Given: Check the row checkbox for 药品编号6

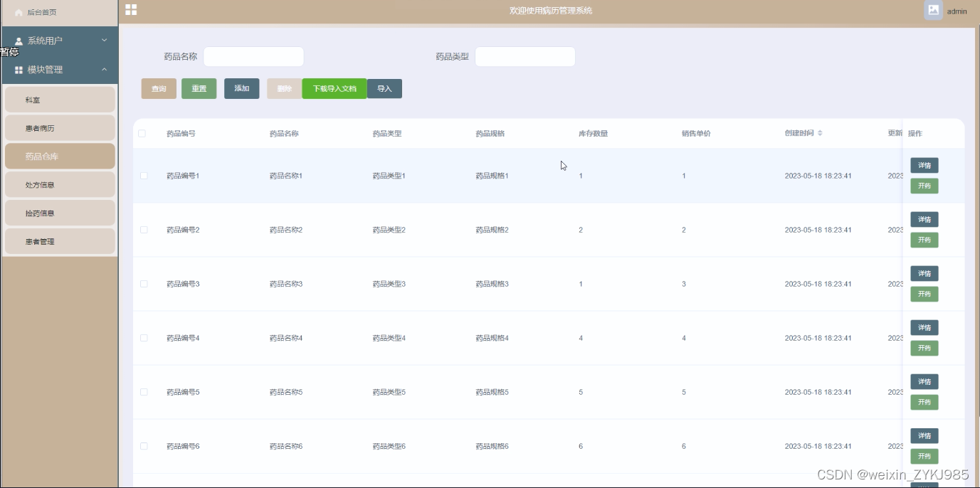Looking at the screenshot, I should tap(144, 445).
